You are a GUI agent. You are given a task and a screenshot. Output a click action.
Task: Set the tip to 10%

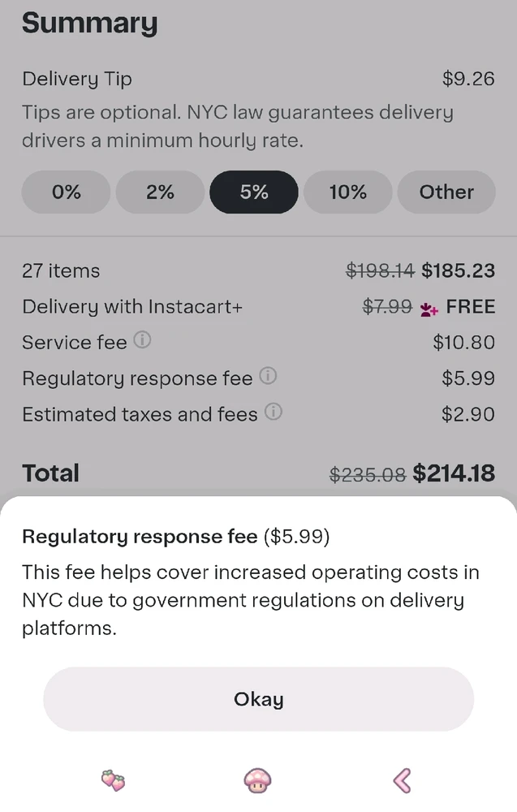(x=347, y=192)
